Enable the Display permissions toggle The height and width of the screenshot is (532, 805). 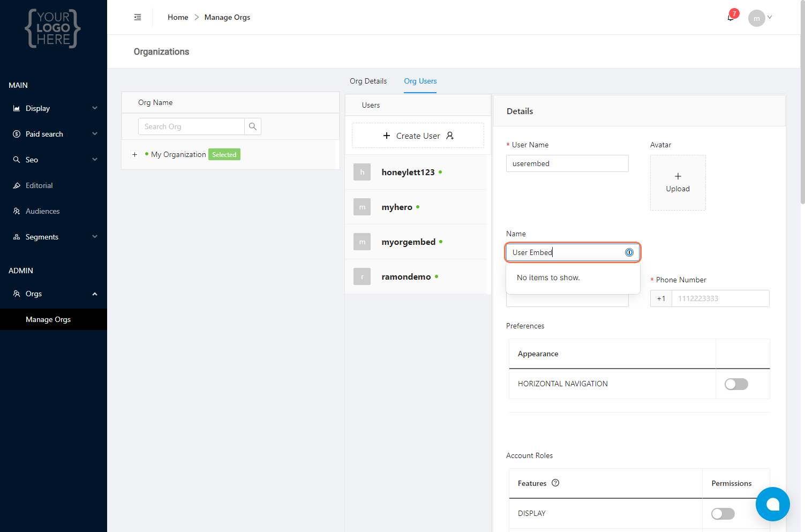(x=723, y=514)
